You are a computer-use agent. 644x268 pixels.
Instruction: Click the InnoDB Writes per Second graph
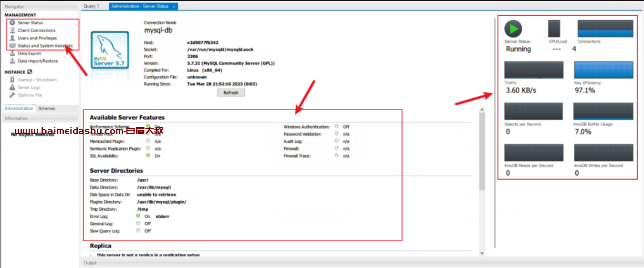click(603, 153)
